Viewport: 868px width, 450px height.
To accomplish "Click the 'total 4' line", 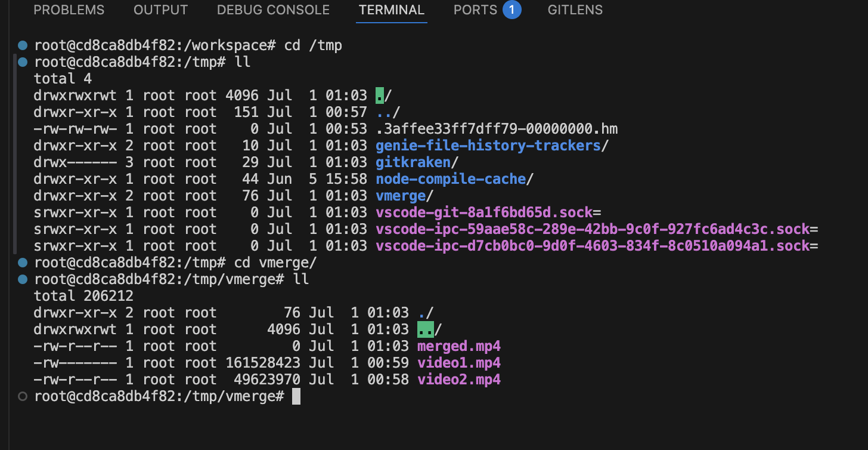I will click(63, 79).
